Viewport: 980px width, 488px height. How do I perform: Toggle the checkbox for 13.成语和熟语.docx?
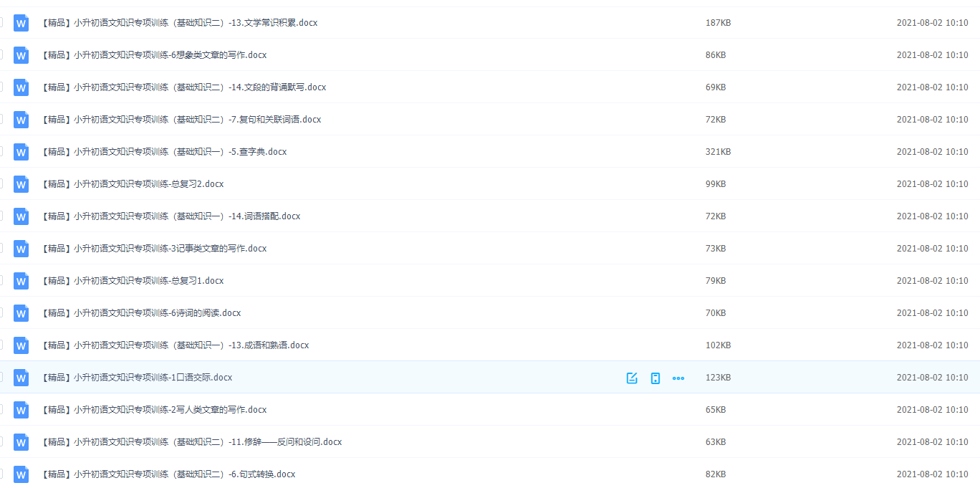click(1, 345)
